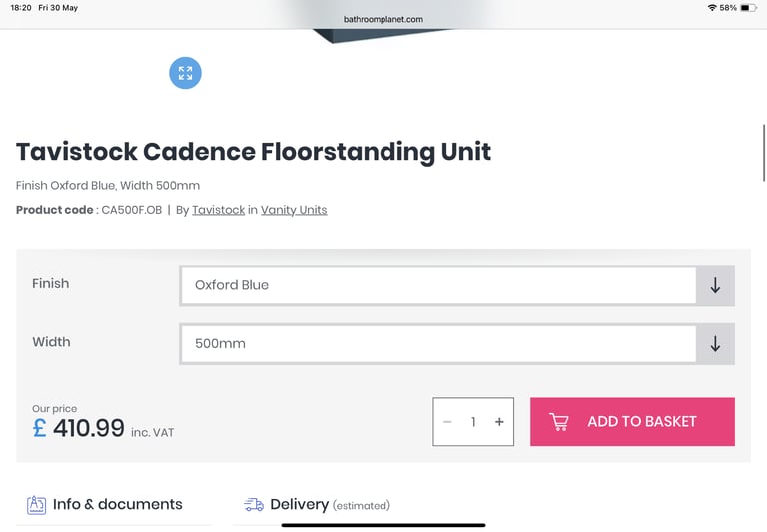767x532 pixels.
Task: Click the page scrollbar on the right edge
Action: tap(764, 153)
